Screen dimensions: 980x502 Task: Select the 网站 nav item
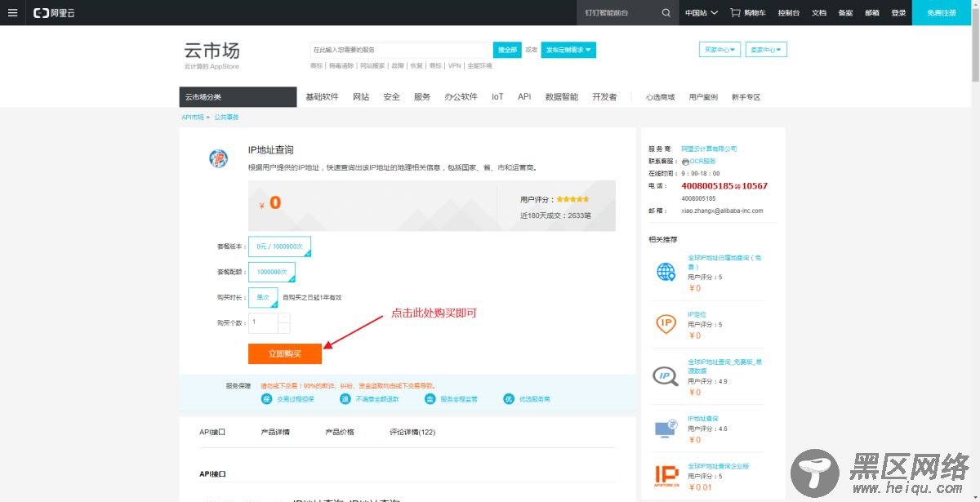tap(361, 97)
